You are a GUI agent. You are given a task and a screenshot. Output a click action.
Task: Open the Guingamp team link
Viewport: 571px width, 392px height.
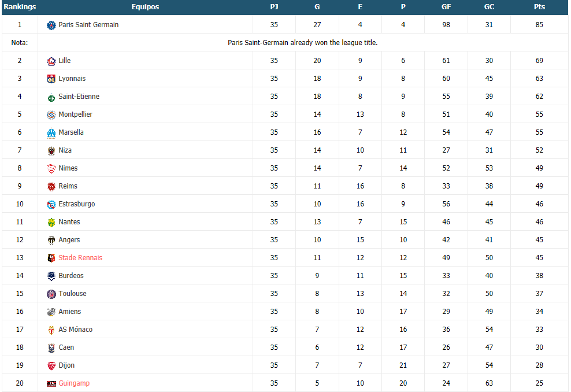(x=74, y=383)
